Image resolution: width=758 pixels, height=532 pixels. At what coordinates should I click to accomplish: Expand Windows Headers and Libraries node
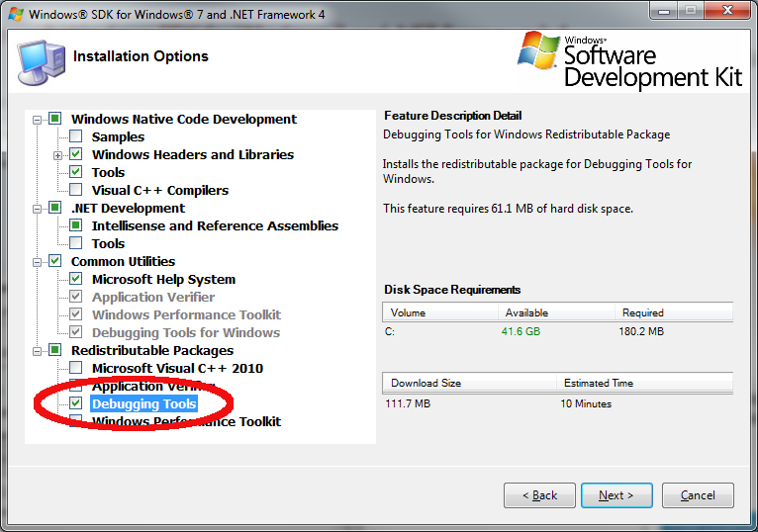coord(58,155)
